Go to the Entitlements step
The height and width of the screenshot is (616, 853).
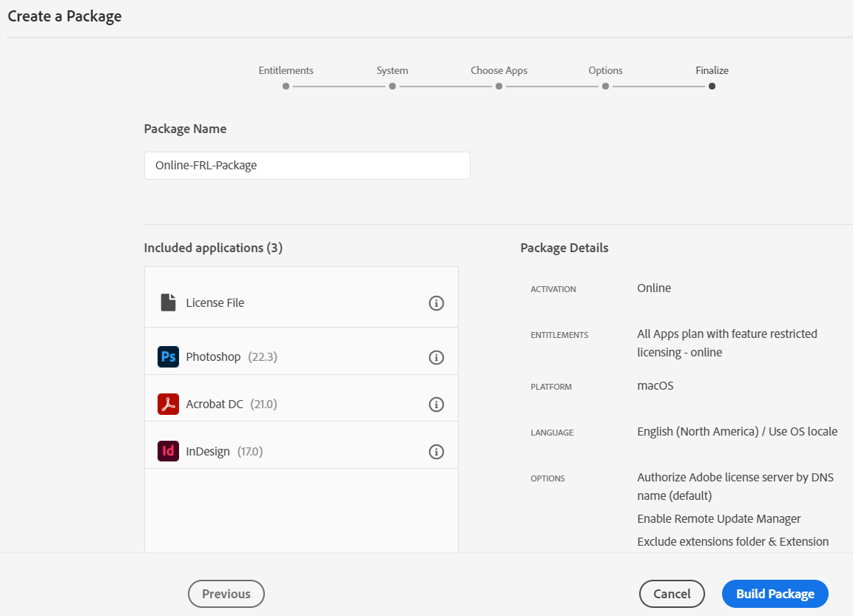[286, 86]
